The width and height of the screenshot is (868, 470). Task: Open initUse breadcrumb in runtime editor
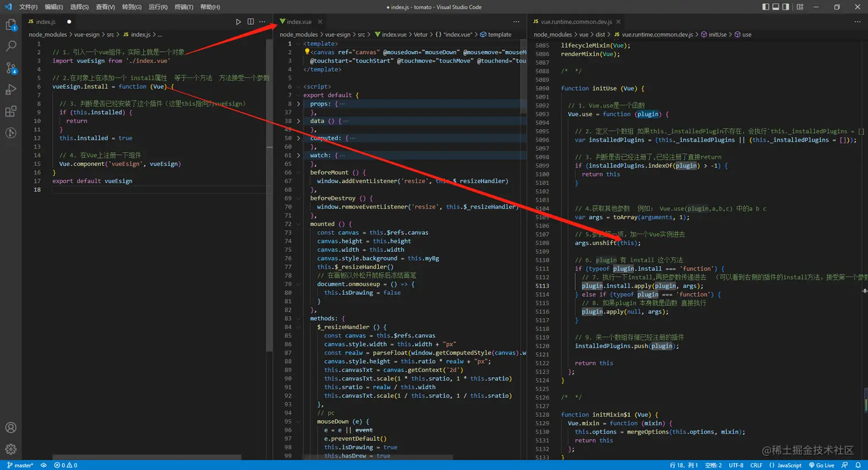point(714,34)
